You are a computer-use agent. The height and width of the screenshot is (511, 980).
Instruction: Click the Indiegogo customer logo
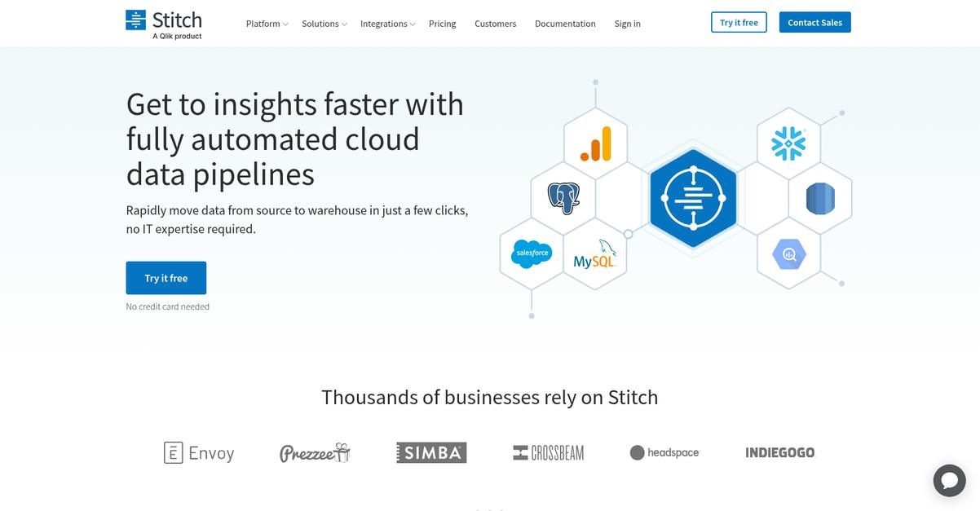pos(780,452)
